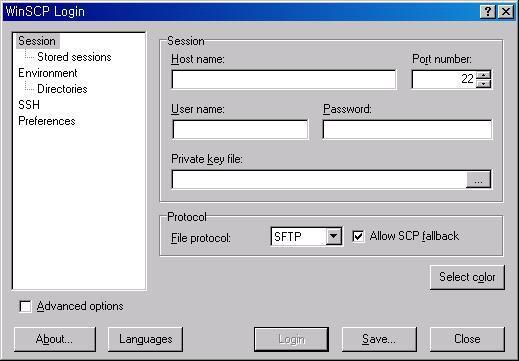Click the Password field
This screenshot has height=361, width=519.
click(x=407, y=129)
